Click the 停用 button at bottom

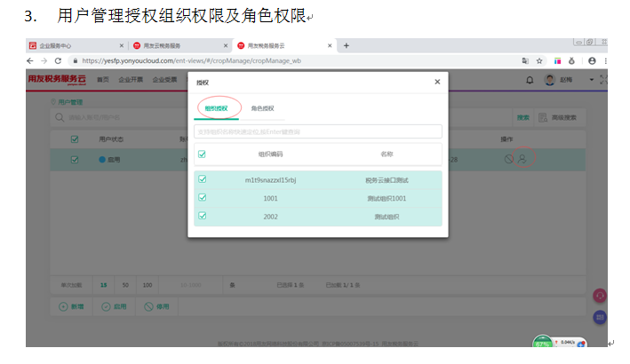pos(156,306)
